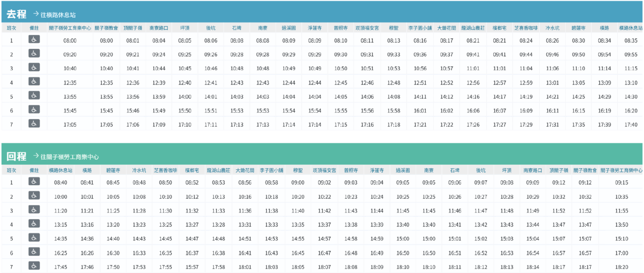Click the 往關子嶺勞工育樂中心 direction label
This screenshot has width=644, height=273.
click(70, 157)
